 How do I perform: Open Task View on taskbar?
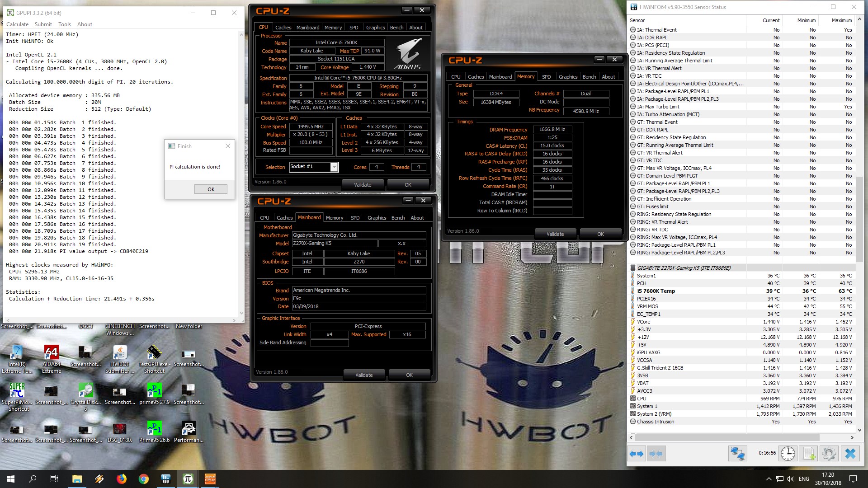click(x=54, y=479)
